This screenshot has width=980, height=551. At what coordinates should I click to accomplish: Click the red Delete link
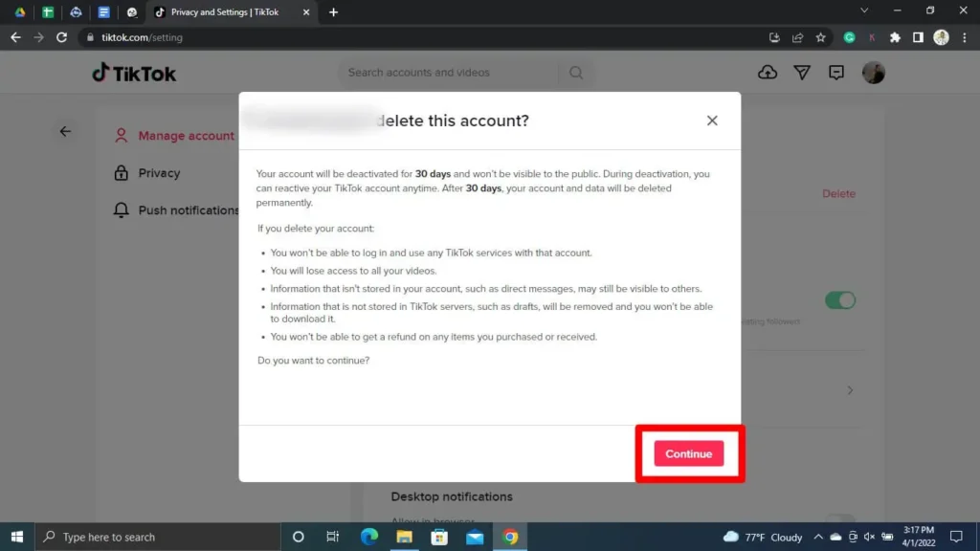(x=838, y=193)
